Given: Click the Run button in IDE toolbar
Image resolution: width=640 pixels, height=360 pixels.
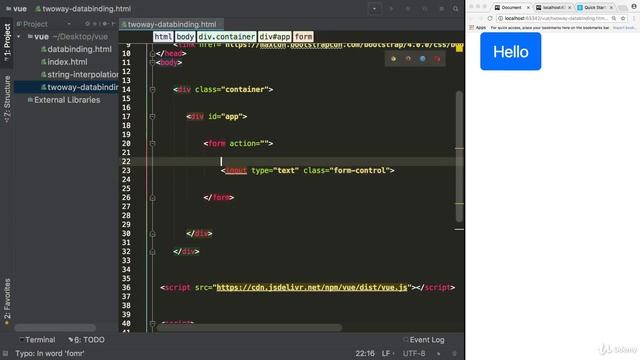Looking at the screenshot, I should pos(391,9).
